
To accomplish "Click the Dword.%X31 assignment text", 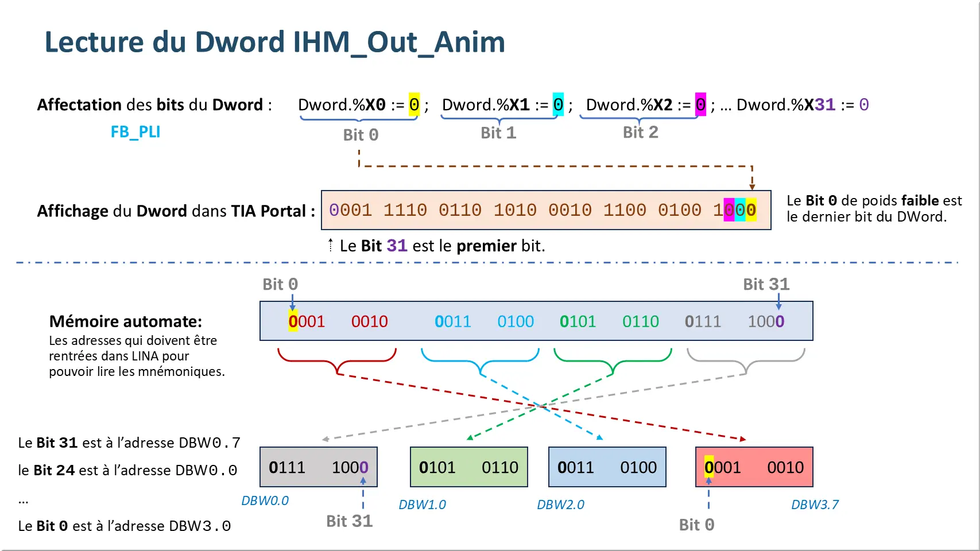I will click(802, 105).
